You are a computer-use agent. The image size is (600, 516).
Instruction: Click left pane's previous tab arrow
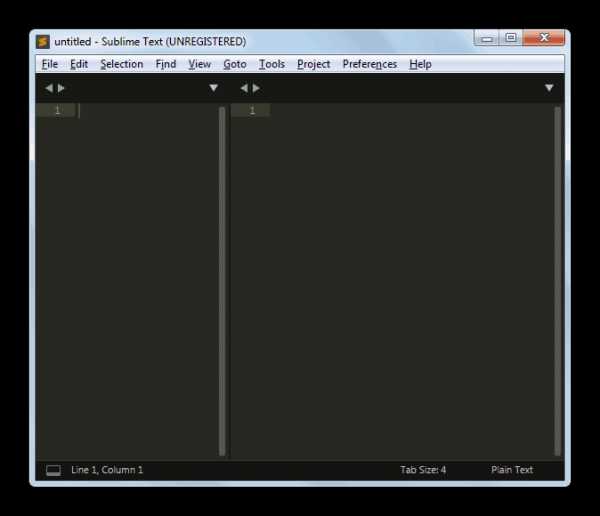[x=49, y=88]
